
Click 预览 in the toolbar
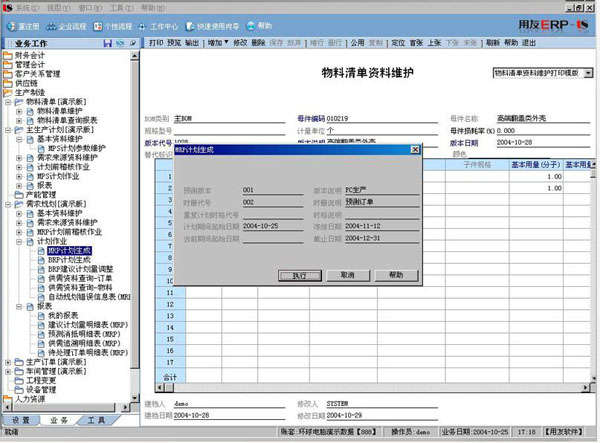pos(174,43)
